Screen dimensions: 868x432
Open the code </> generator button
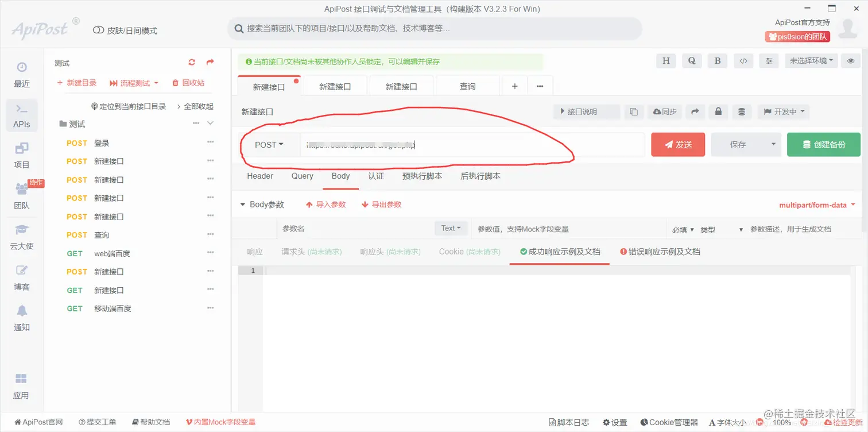[743, 61]
